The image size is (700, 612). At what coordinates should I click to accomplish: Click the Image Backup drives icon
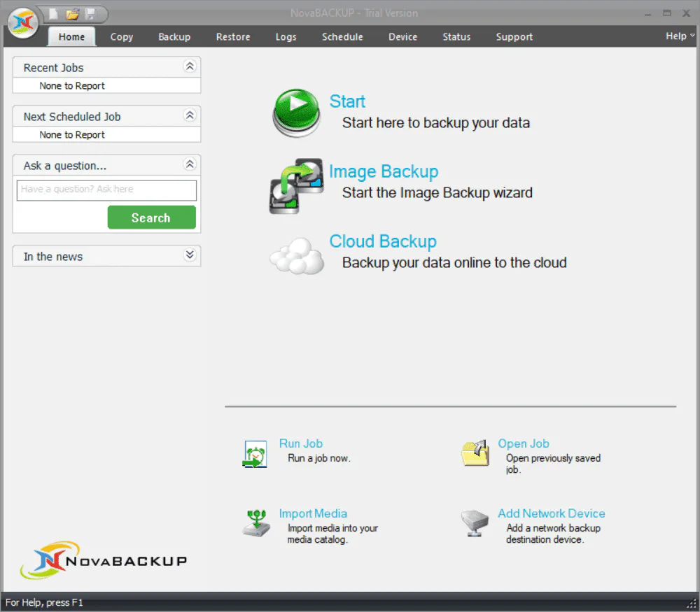pos(296,185)
